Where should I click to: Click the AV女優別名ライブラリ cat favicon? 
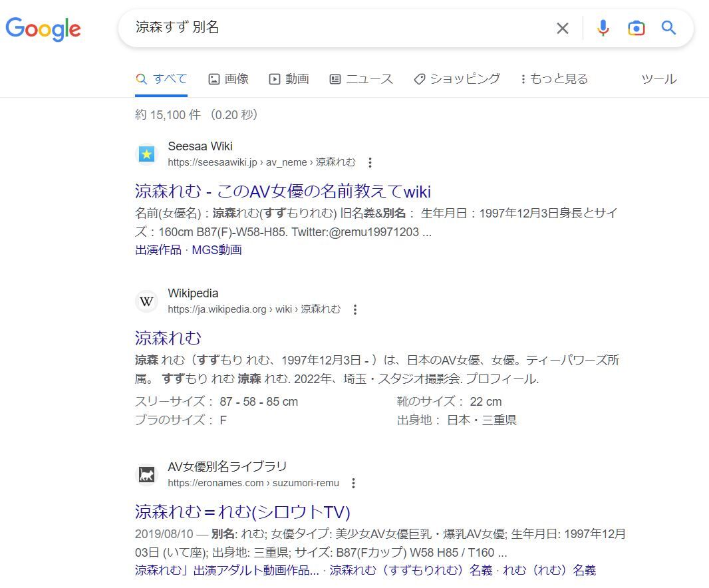pyautogui.click(x=146, y=474)
